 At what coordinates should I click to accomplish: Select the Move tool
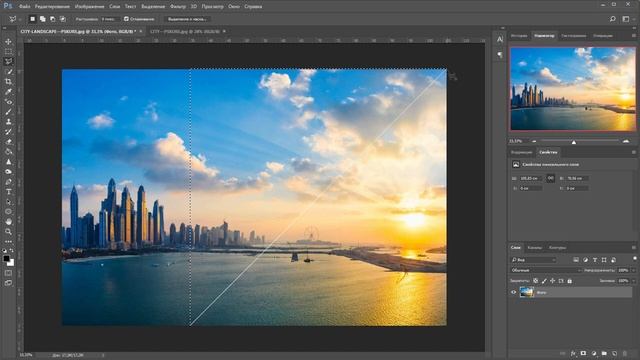8,42
